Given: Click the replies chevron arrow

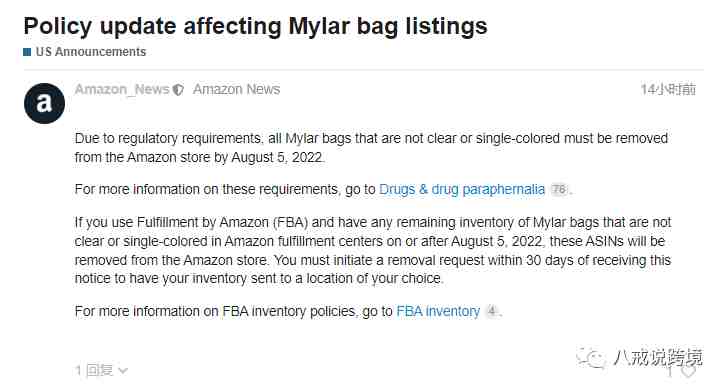Looking at the screenshot, I should (x=123, y=371).
